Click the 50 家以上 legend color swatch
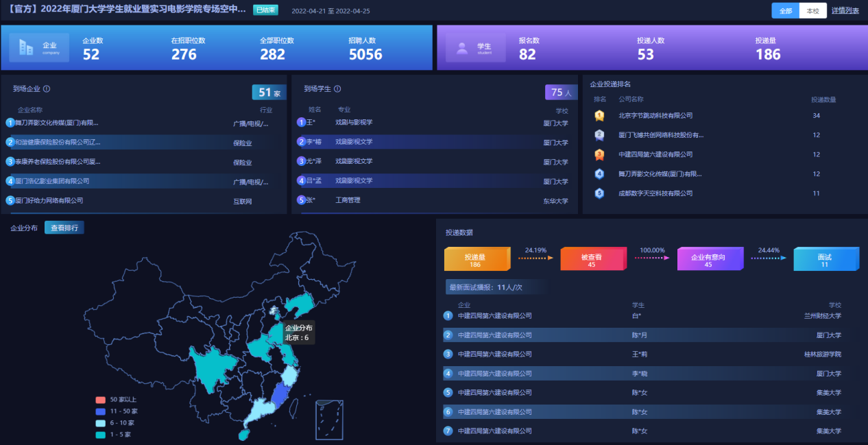This screenshot has width=868, height=445. point(101,400)
